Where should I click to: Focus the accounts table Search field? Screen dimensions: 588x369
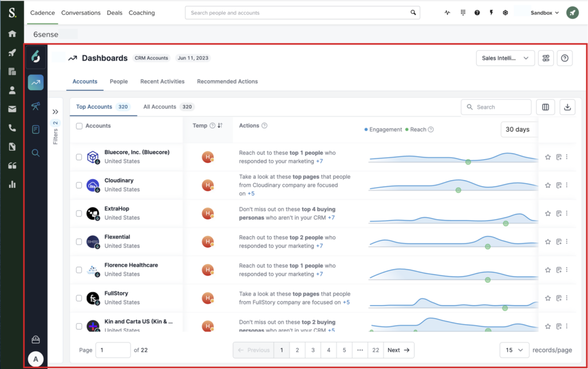click(x=496, y=107)
